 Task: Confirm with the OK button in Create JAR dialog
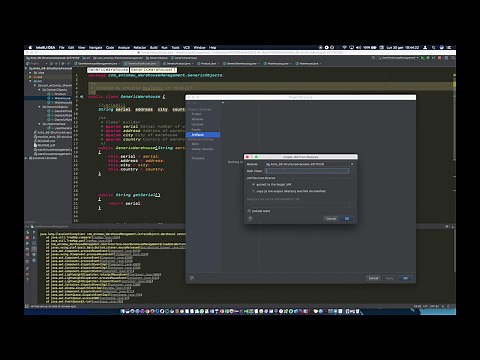coord(347,219)
